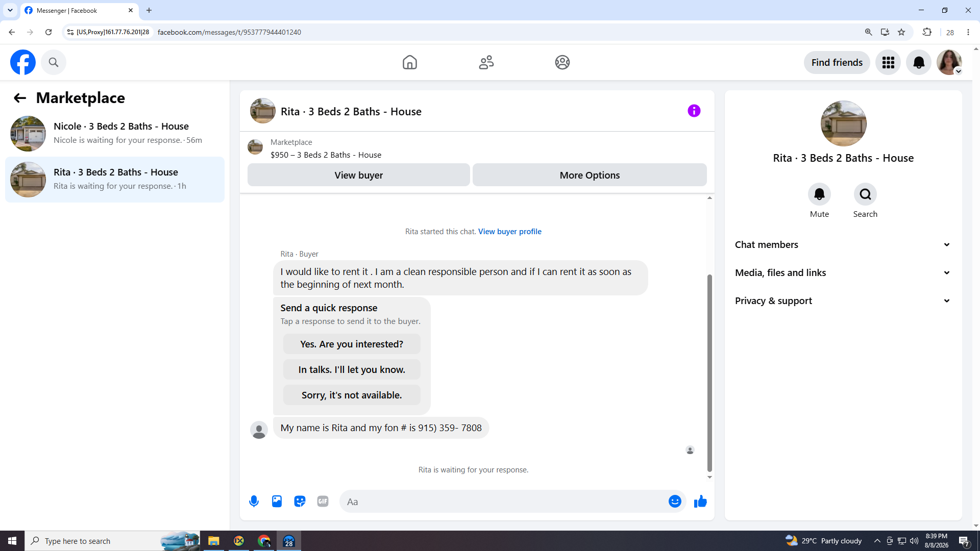980x551 pixels.
Task: Select the Rita 3 Beds 2 Baths conversation
Action: [x=115, y=180]
